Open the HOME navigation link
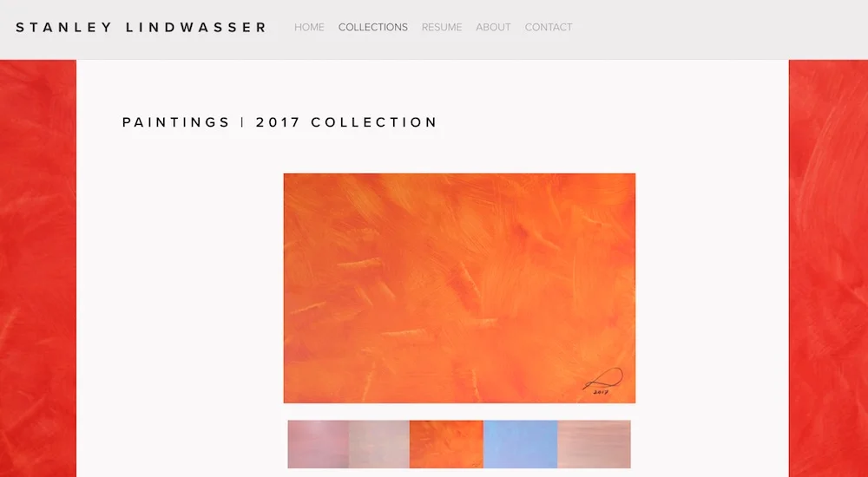This screenshot has width=868, height=477. tap(309, 27)
